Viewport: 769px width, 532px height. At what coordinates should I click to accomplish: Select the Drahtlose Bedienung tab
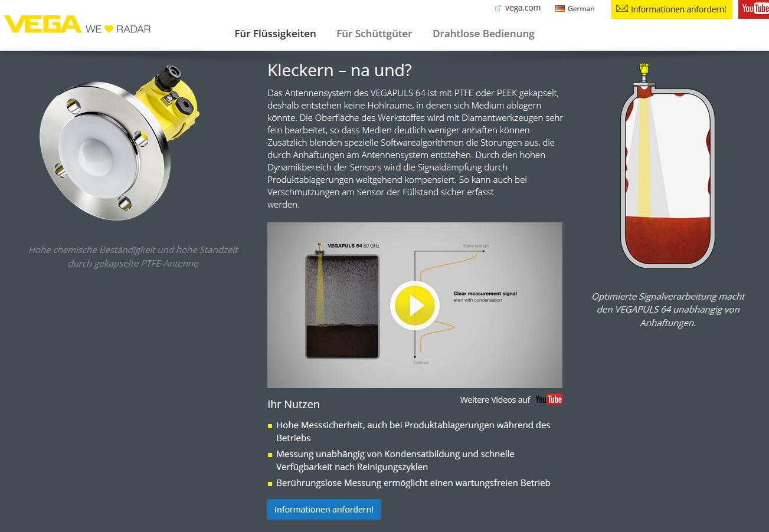pos(483,34)
